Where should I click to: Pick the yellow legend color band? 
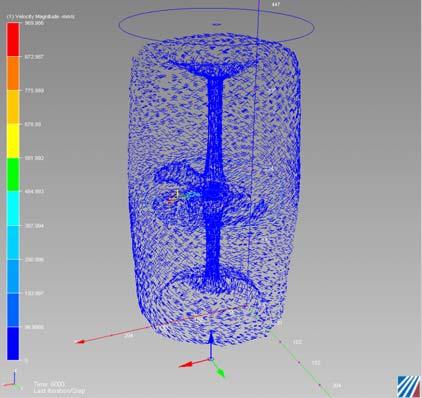13,140
